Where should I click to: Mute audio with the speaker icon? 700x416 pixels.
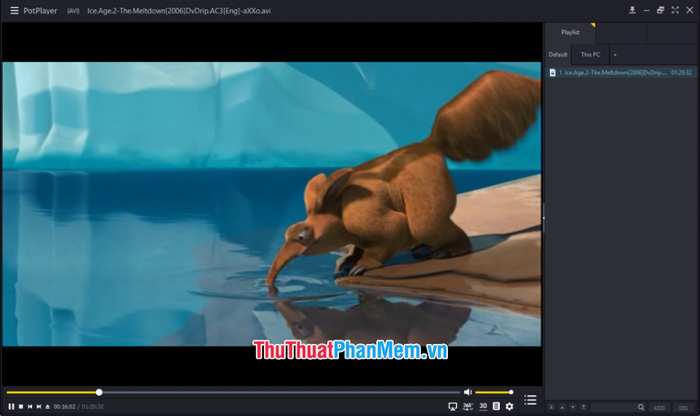click(x=467, y=392)
